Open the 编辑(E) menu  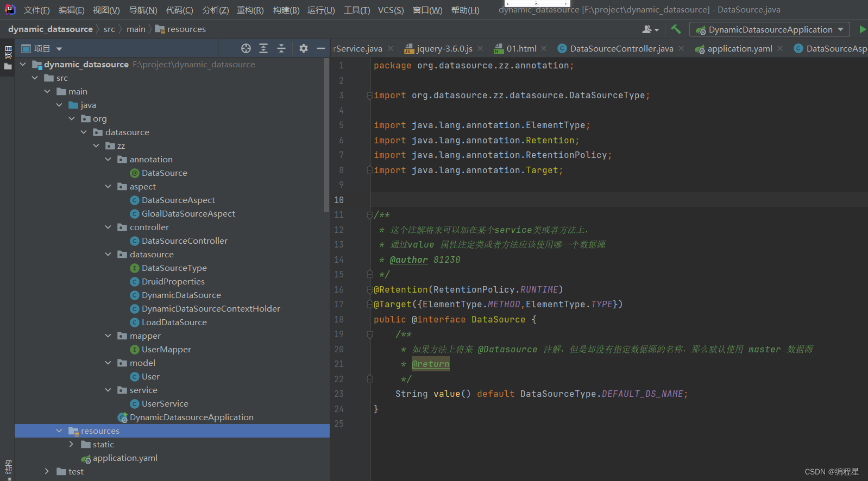point(72,10)
